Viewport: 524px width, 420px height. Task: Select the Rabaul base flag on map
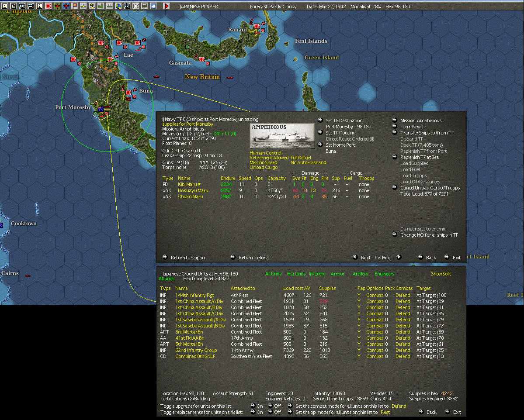[257, 26]
